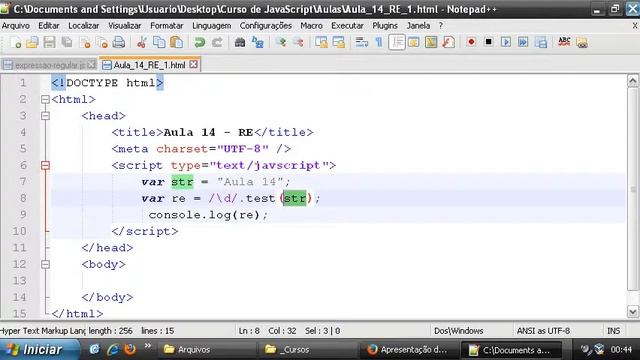Open the Plugins menu

click(x=384, y=26)
